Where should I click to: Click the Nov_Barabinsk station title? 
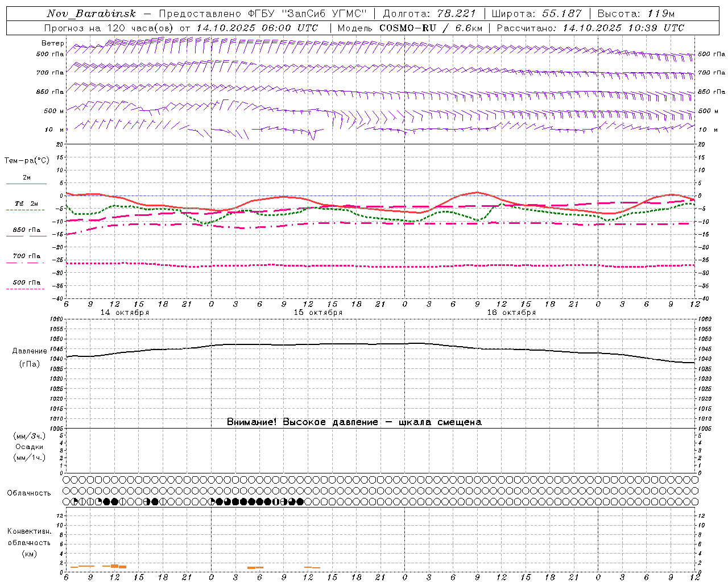[x=91, y=14]
